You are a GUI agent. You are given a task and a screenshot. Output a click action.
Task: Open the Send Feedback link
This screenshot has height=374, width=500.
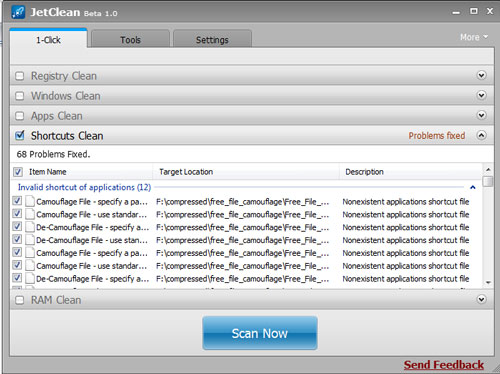click(x=444, y=365)
